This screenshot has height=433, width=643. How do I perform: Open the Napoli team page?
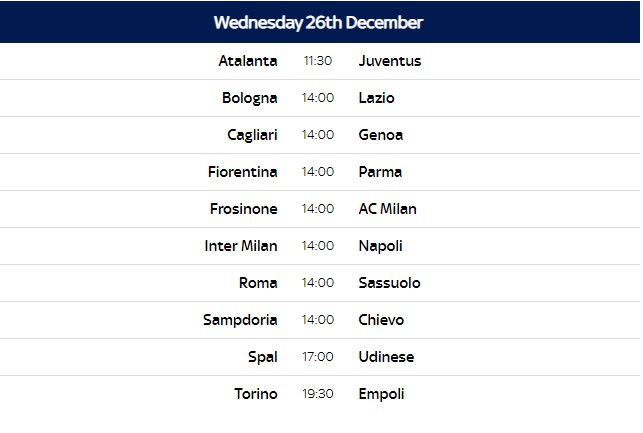tap(380, 246)
